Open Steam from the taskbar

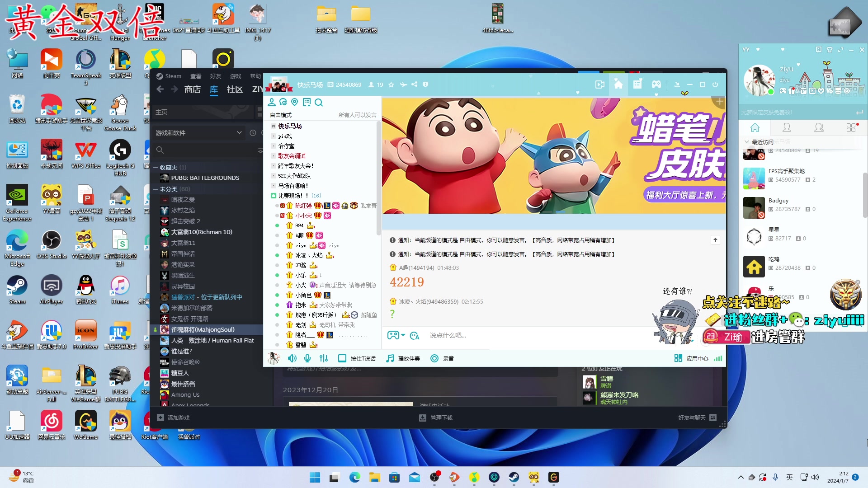514,477
